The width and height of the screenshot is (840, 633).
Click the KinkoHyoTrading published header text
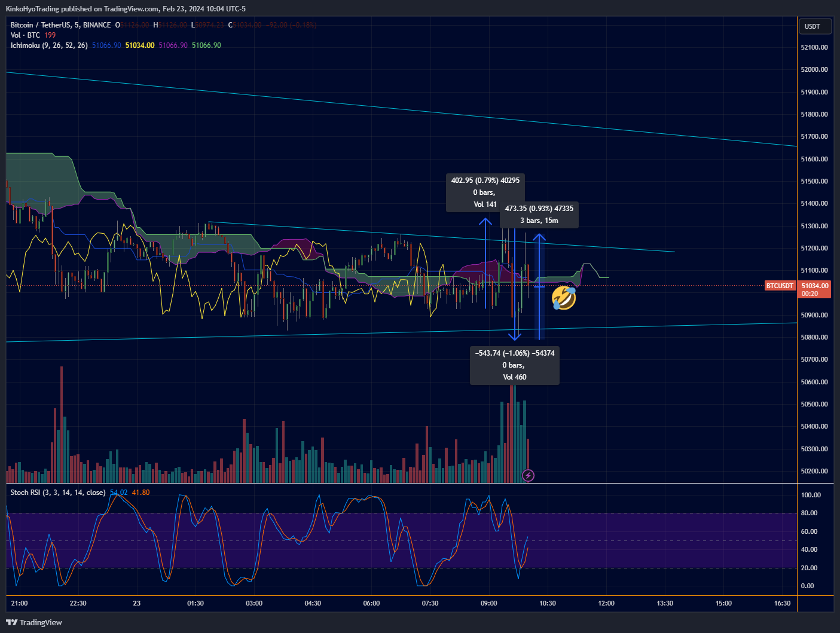click(126, 9)
